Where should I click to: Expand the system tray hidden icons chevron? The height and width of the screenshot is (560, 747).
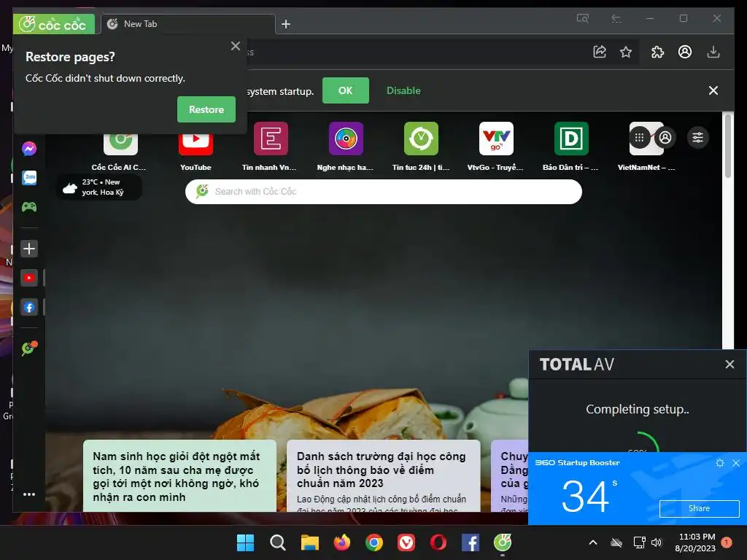coord(593,542)
